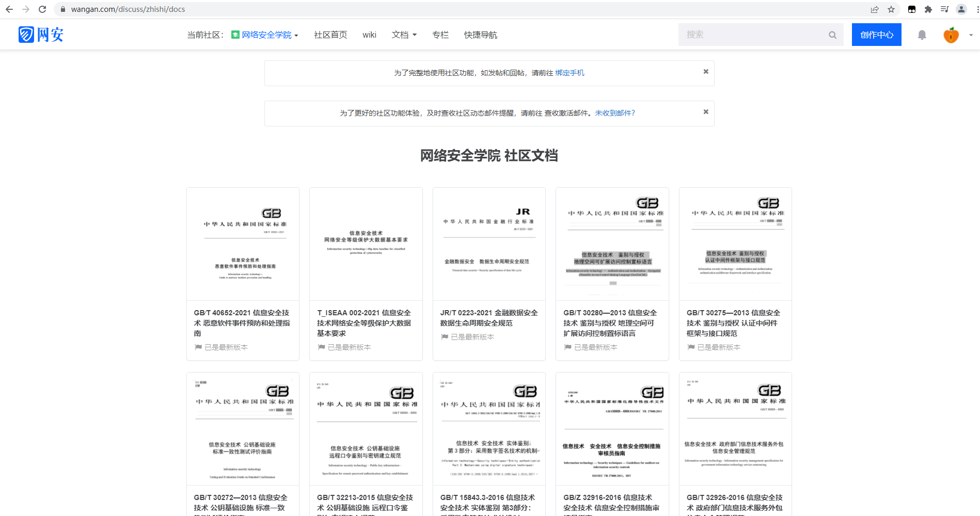Open the 专栏 menu item
The image size is (980, 516).
click(x=440, y=35)
